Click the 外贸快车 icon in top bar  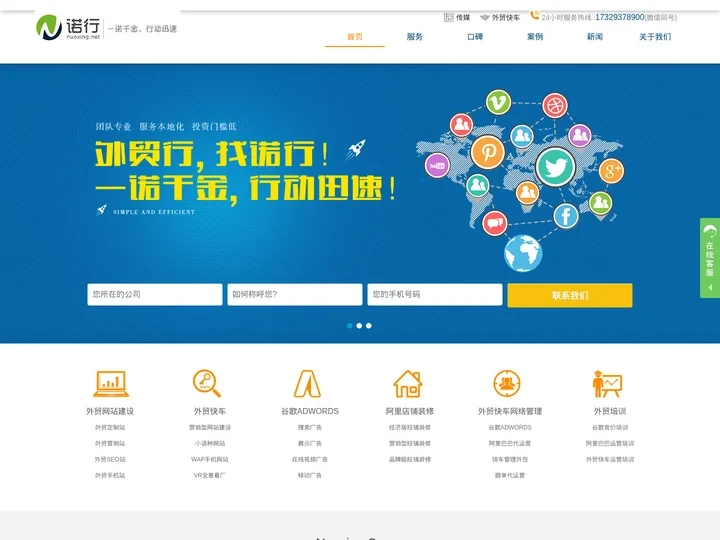(x=484, y=17)
